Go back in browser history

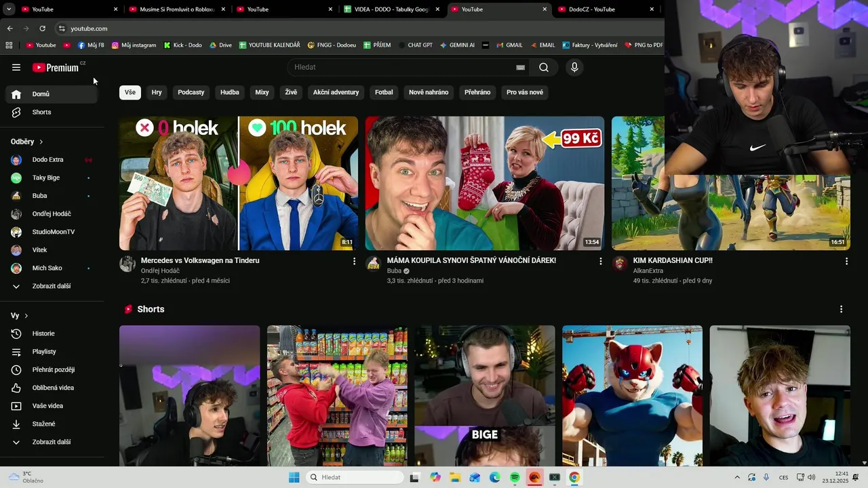click(9, 28)
